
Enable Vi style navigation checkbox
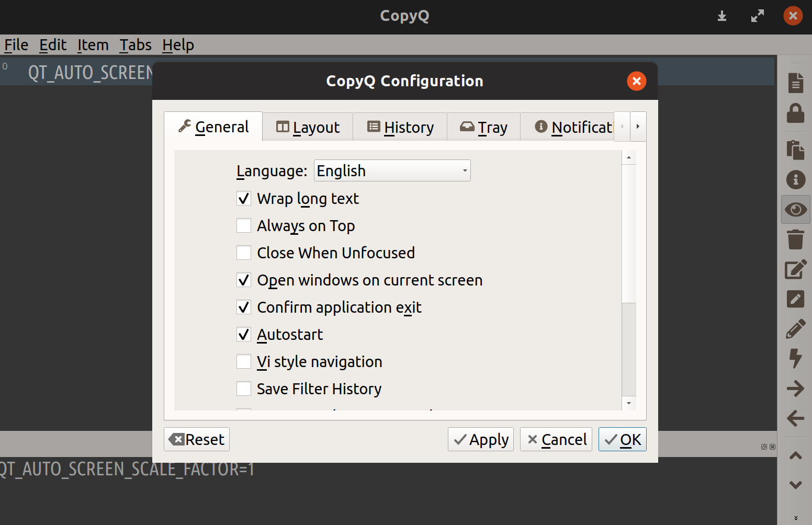tap(244, 361)
